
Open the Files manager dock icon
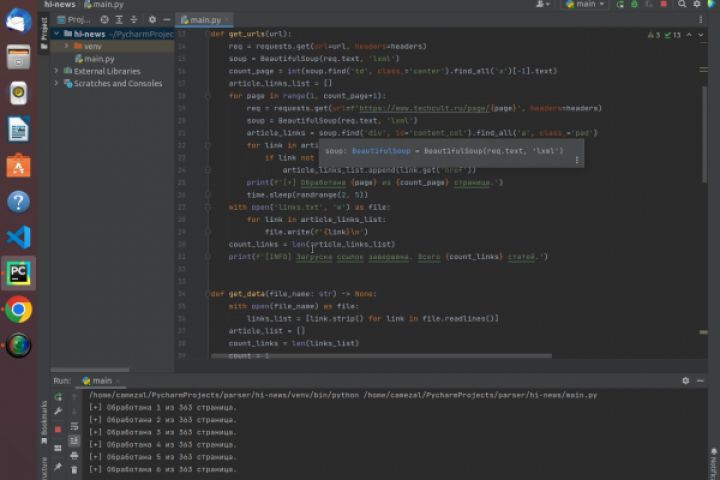pos(18,57)
